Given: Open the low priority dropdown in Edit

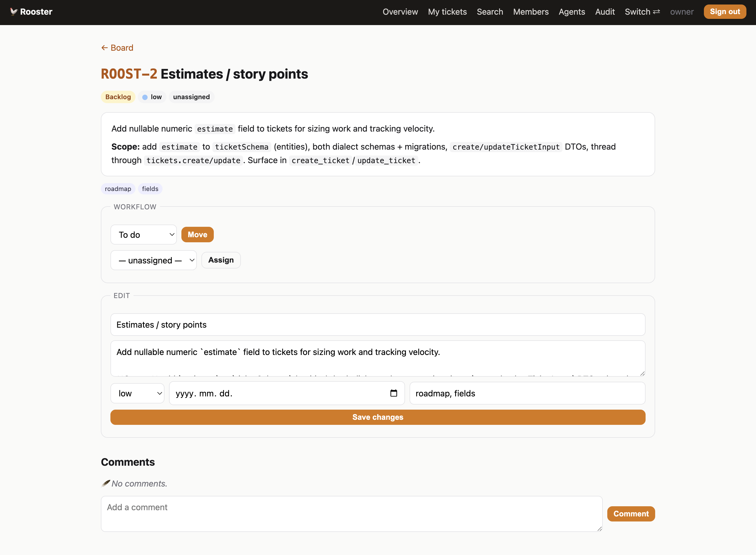Looking at the screenshot, I should (x=137, y=393).
